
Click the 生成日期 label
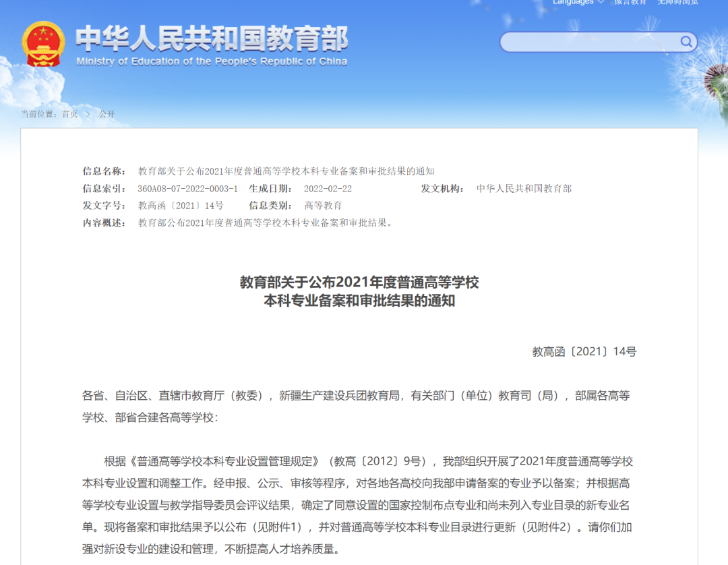click(x=270, y=189)
